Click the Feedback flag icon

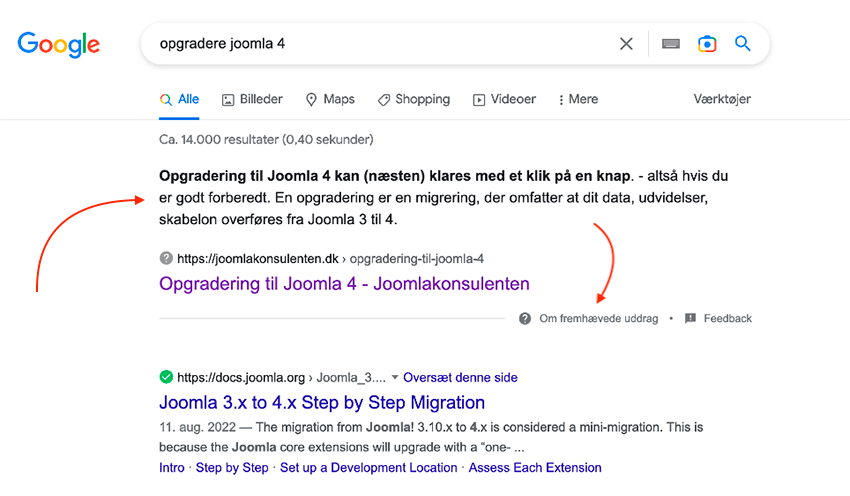[690, 318]
